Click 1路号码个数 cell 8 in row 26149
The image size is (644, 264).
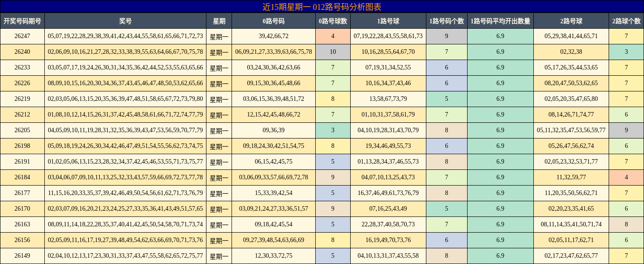(447, 256)
